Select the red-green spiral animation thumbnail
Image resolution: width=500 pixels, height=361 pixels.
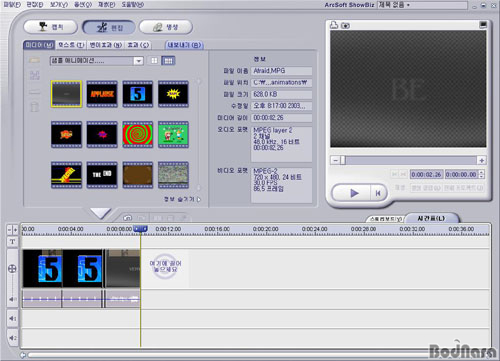coord(138,134)
